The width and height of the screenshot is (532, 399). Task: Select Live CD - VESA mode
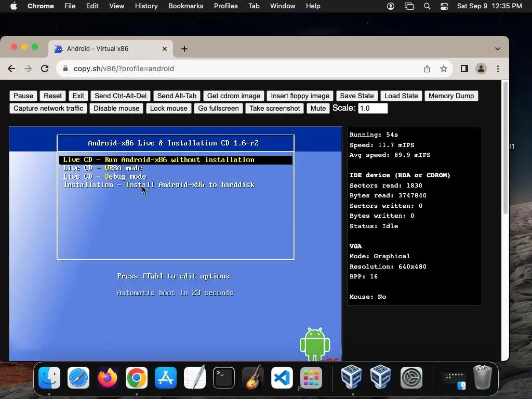[x=102, y=168]
